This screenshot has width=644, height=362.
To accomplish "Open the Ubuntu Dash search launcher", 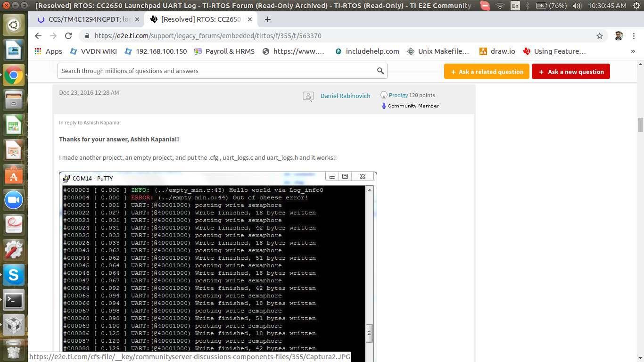I will [x=14, y=25].
